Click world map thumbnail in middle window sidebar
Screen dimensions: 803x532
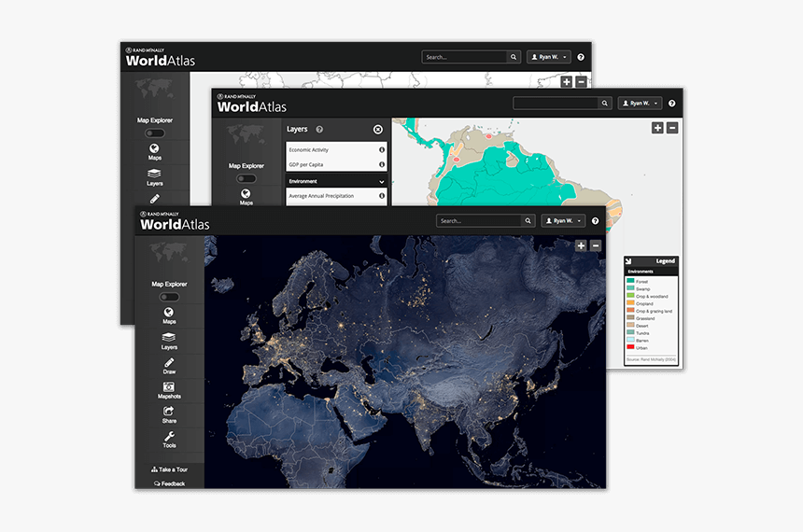(246, 135)
